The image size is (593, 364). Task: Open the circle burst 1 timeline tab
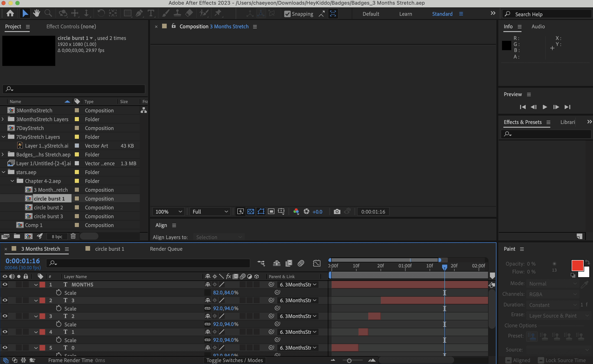(x=110, y=249)
